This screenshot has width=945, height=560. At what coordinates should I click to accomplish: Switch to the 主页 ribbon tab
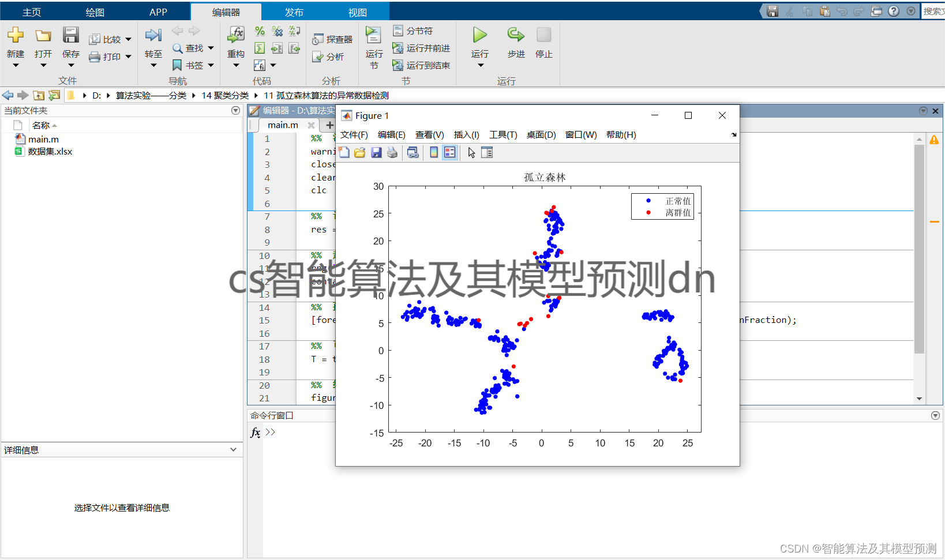pyautogui.click(x=31, y=11)
